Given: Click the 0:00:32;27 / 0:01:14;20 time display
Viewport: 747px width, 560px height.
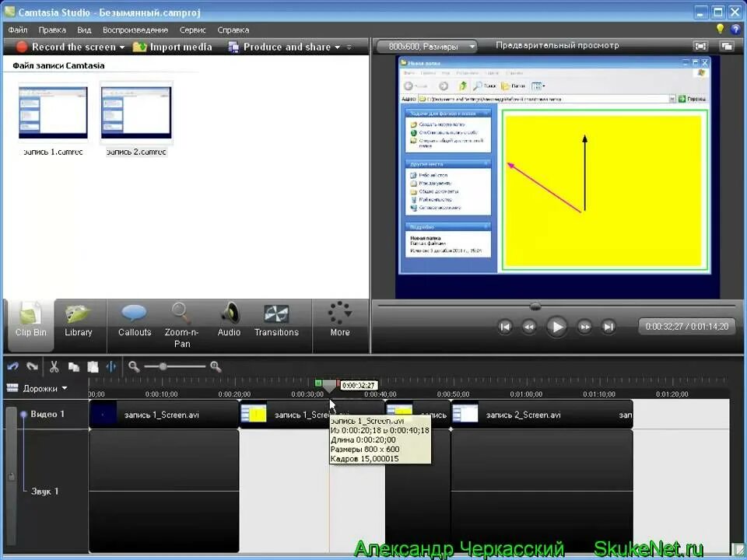Looking at the screenshot, I should (686, 327).
